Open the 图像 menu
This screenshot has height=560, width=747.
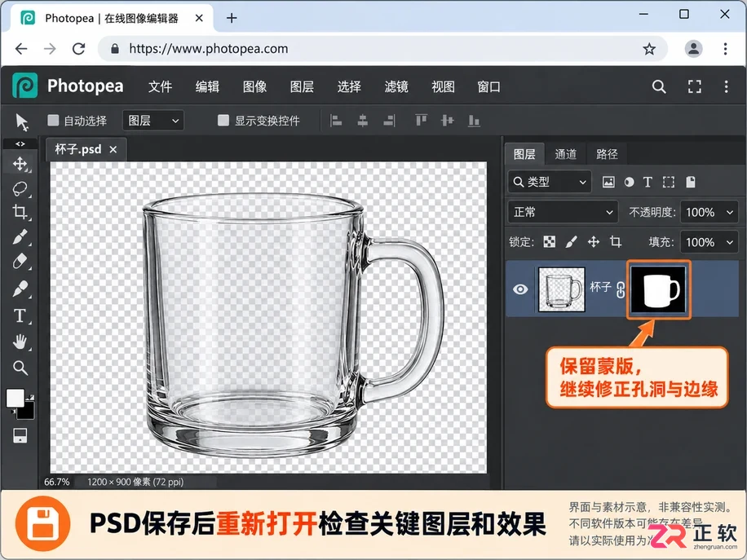click(x=255, y=86)
